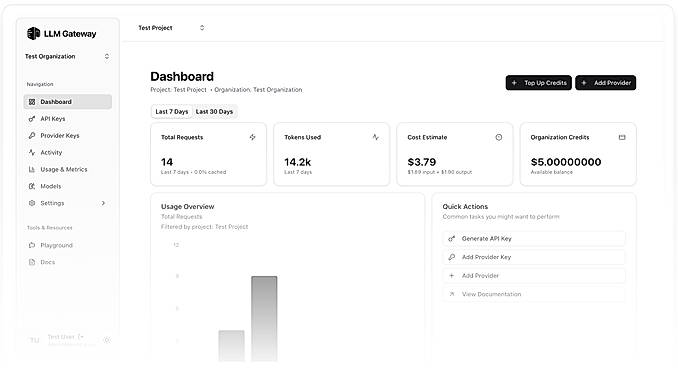Screen dimensions: 678x368
Task: Open the Test Project selector dropdown
Action: 171,28
